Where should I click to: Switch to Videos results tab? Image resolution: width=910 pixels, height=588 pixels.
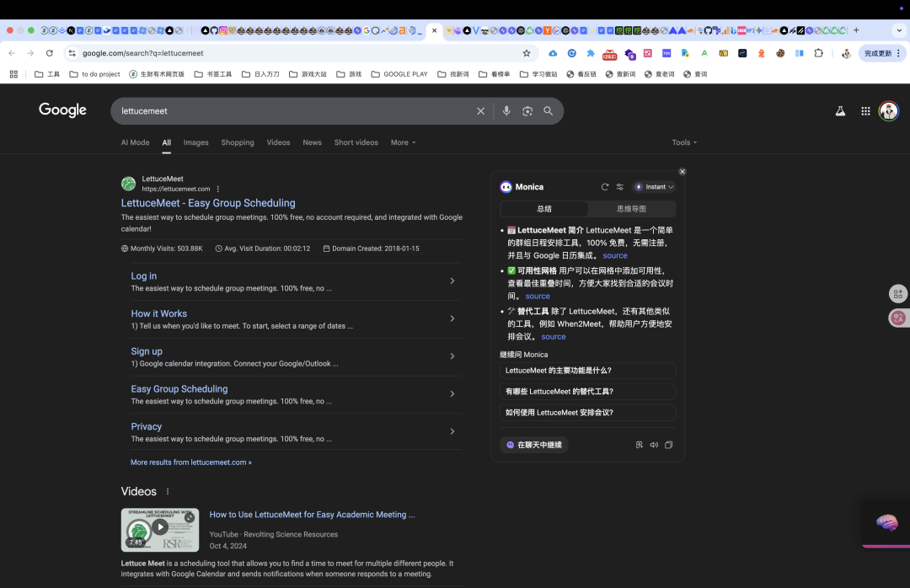(278, 142)
